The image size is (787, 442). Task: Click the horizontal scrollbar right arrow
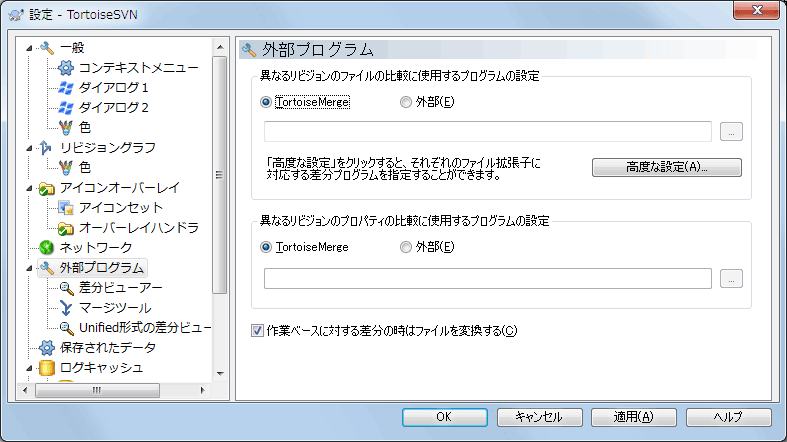tap(202, 390)
